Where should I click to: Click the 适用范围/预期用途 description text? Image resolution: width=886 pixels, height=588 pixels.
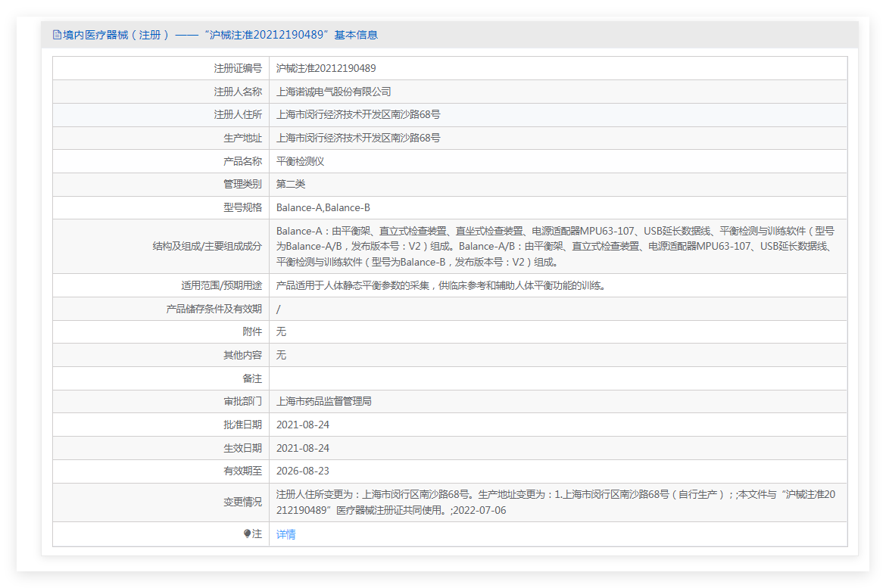tap(441, 285)
